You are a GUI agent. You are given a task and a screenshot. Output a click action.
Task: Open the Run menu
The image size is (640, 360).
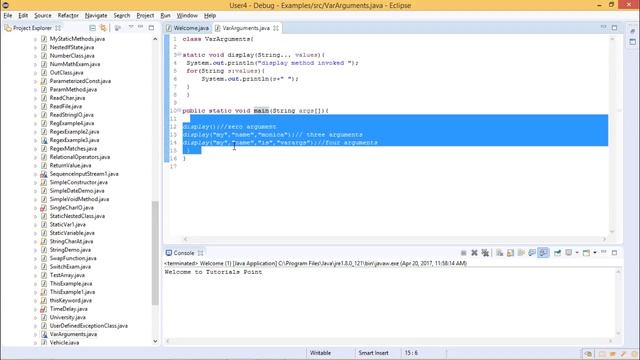point(165,16)
